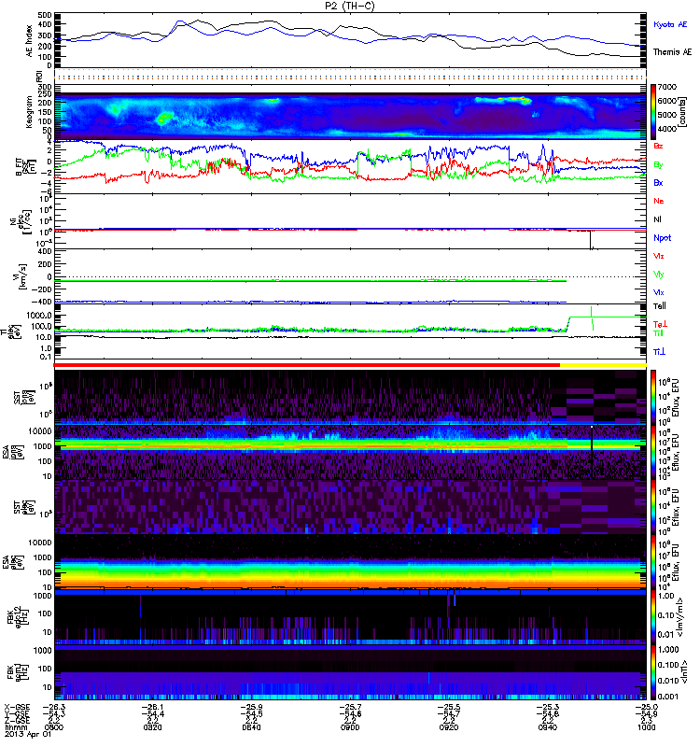Click the Keogram counts color bar
The width and height of the screenshot is (700, 747).
652,111
